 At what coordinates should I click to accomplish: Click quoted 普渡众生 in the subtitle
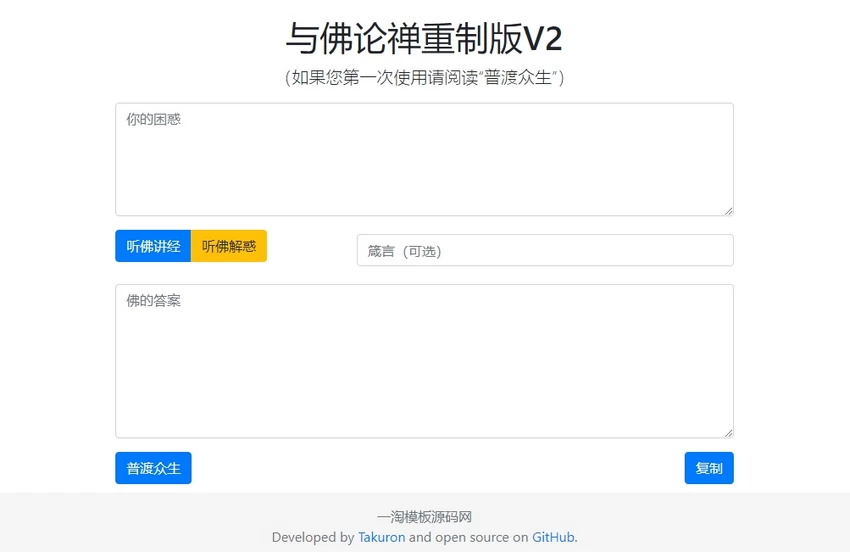pyautogui.click(x=518, y=78)
